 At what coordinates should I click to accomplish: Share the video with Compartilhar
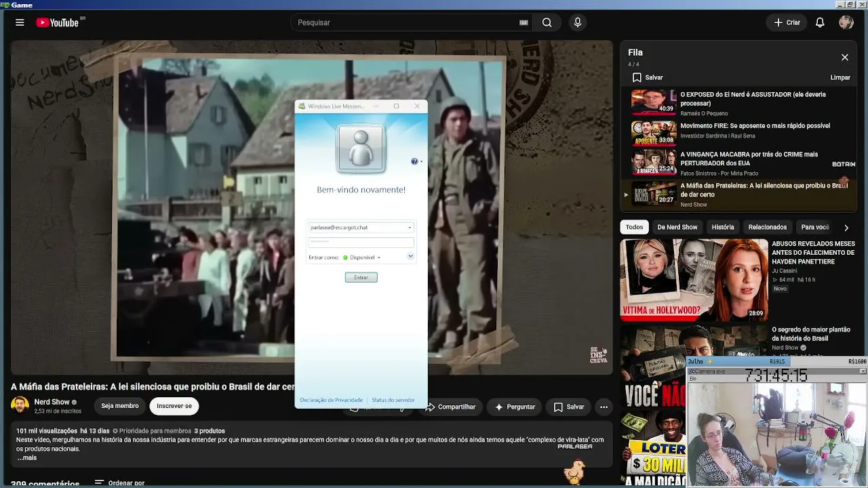click(x=450, y=407)
